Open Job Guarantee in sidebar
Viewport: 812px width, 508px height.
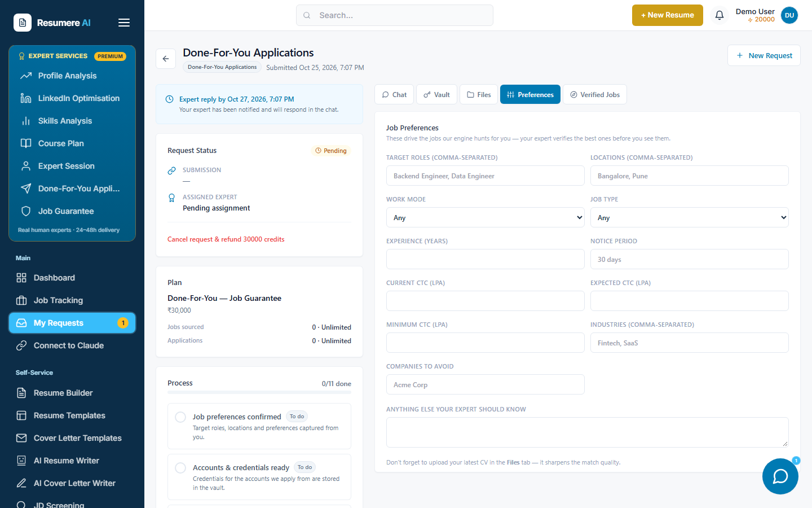tap(72, 211)
